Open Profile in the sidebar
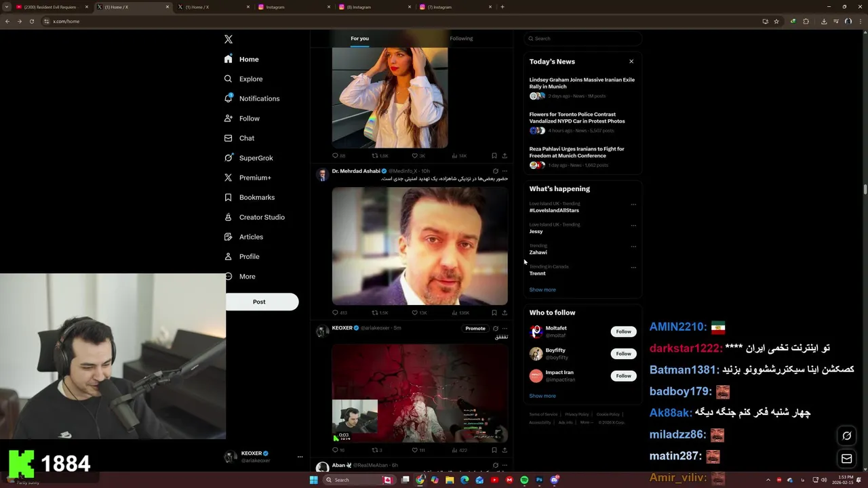The image size is (868, 488). point(241,256)
